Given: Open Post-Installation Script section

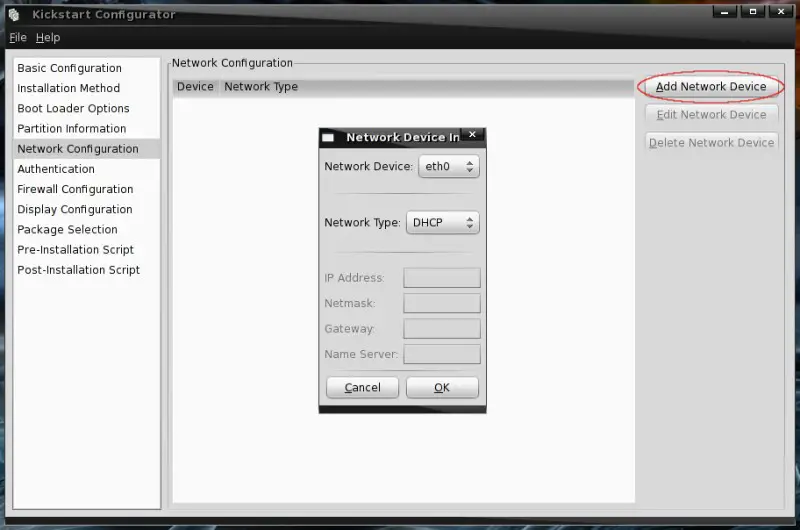Looking at the screenshot, I should [x=86, y=270].
